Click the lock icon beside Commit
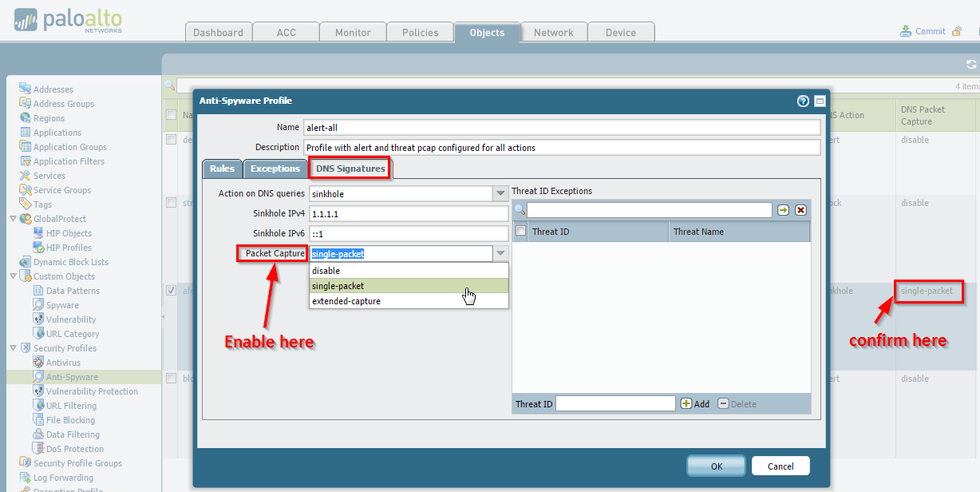This screenshot has height=492, width=980. pyautogui.click(x=957, y=31)
